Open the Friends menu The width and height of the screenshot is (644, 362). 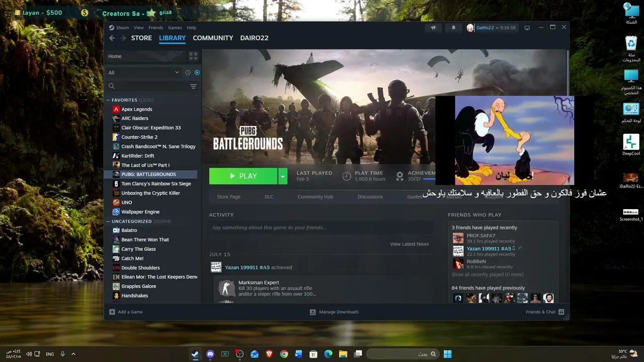[156, 28]
